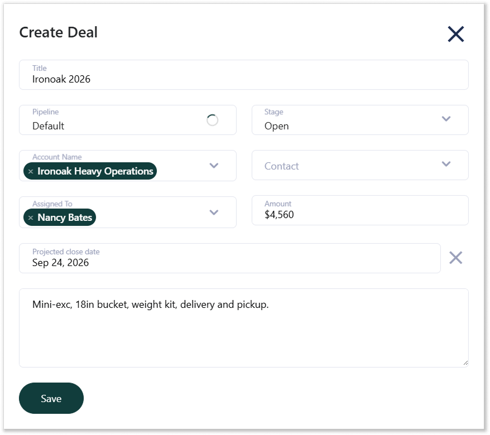490x435 pixels.
Task: Select the Nancy Bates chip label
Action: click(x=65, y=217)
